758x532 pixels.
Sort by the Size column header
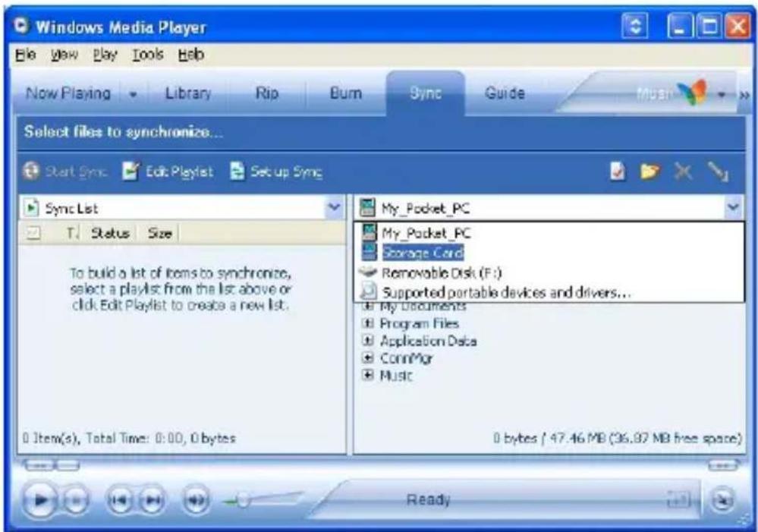tap(159, 233)
